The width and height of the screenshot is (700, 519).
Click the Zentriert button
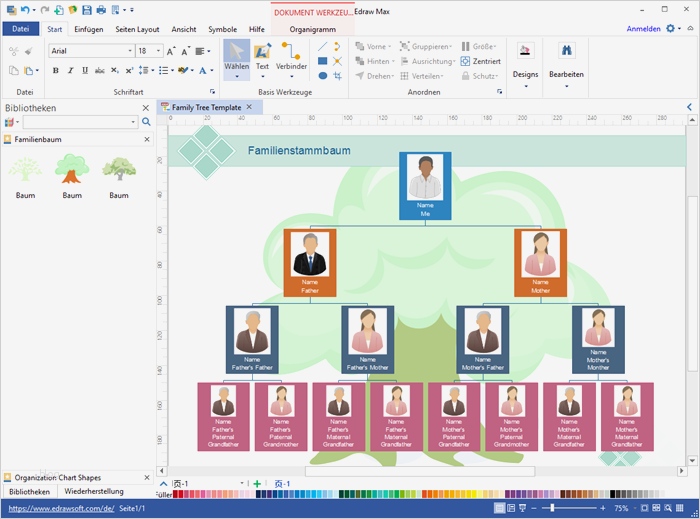point(480,61)
